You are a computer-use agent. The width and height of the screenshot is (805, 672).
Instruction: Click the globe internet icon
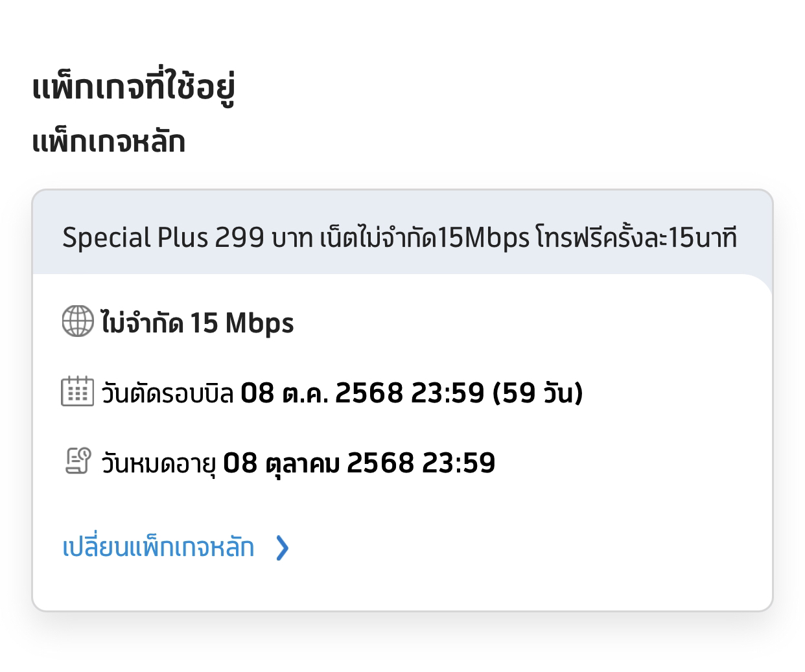(x=78, y=321)
